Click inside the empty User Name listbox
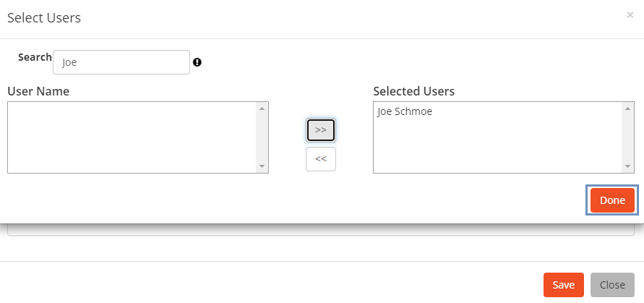This screenshot has width=644, height=303. click(x=132, y=137)
